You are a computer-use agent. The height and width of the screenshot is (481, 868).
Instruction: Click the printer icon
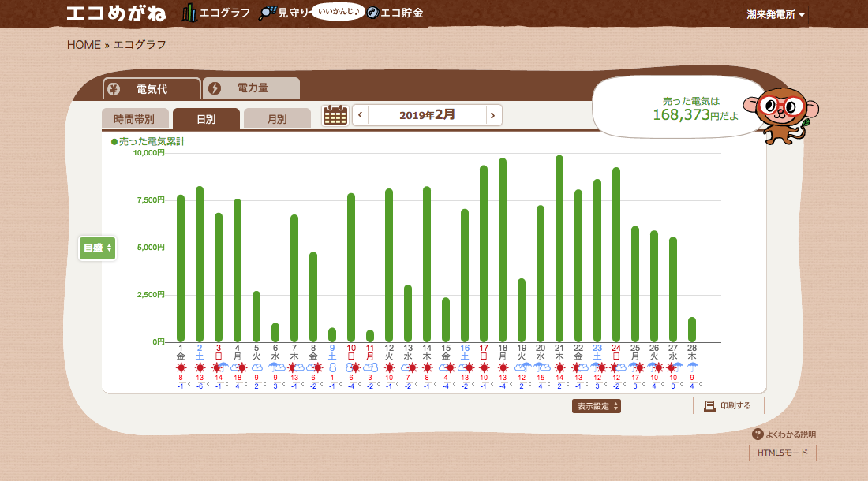tap(709, 406)
